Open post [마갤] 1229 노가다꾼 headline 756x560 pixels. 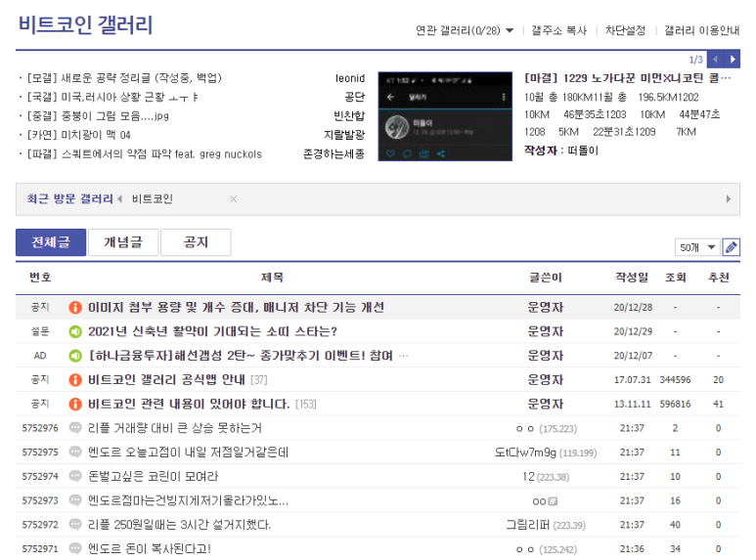pyautogui.click(x=627, y=78)
